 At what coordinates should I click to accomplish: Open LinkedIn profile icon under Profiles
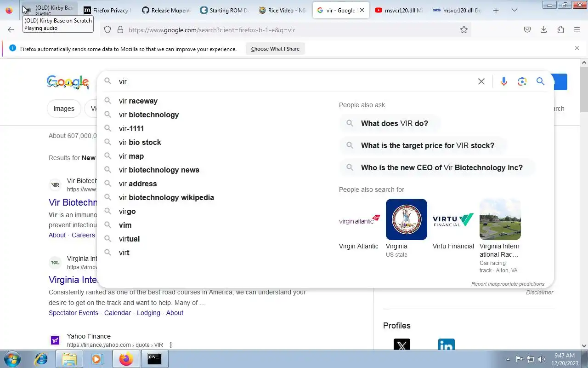[x=447, y=345]
